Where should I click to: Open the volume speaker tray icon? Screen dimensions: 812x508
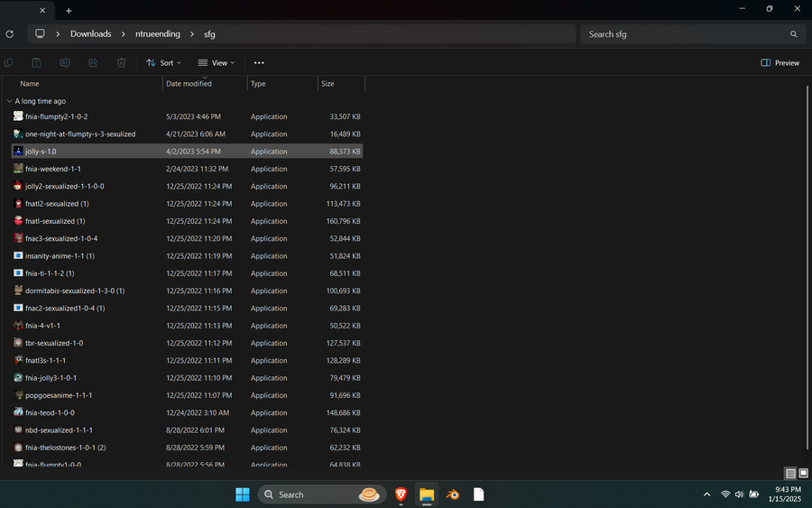click(x=739, y=494)
